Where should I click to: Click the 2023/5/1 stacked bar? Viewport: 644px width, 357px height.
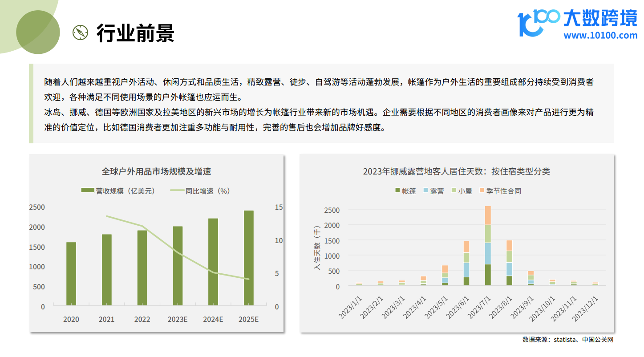(x=445, y=276)
